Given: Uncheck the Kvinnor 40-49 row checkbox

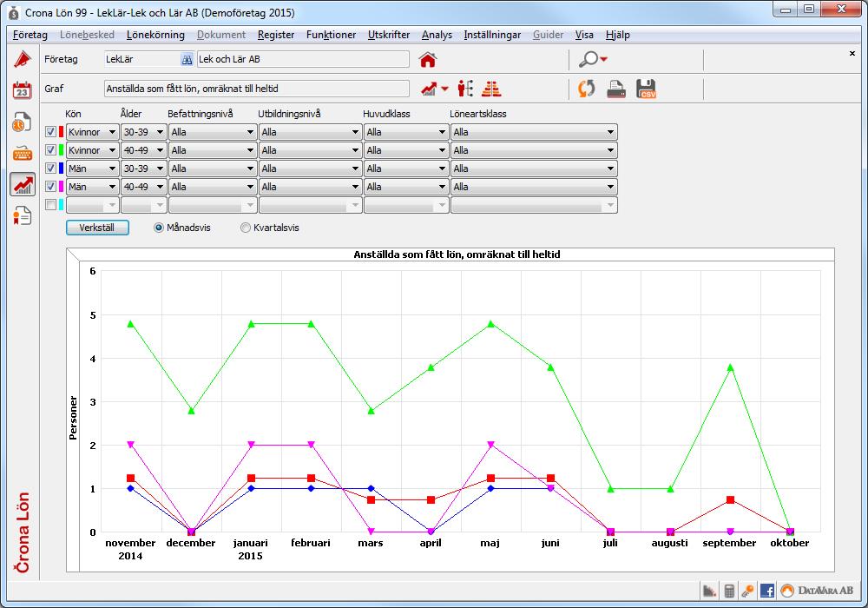Looking at the screenshot, I should pos(50,150).
